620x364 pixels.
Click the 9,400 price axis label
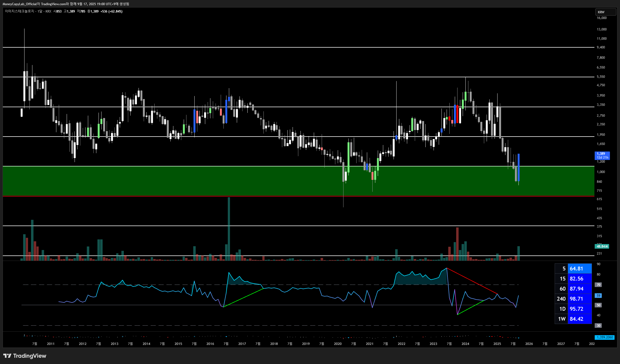(x=601, y=47)
